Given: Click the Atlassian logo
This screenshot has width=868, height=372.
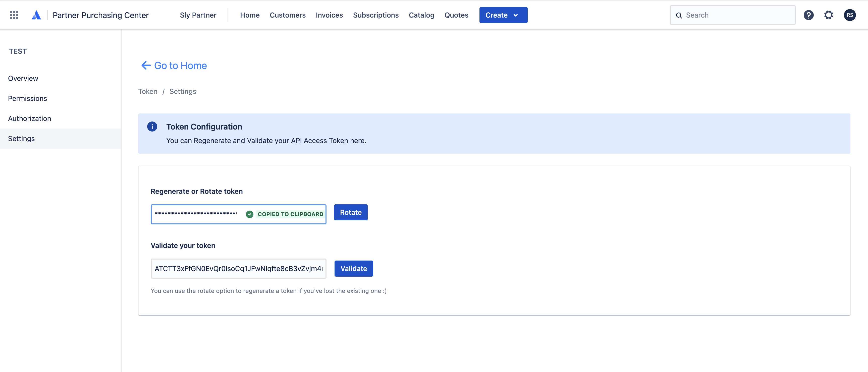Looking at the screenshot, I should coord(36,15).
